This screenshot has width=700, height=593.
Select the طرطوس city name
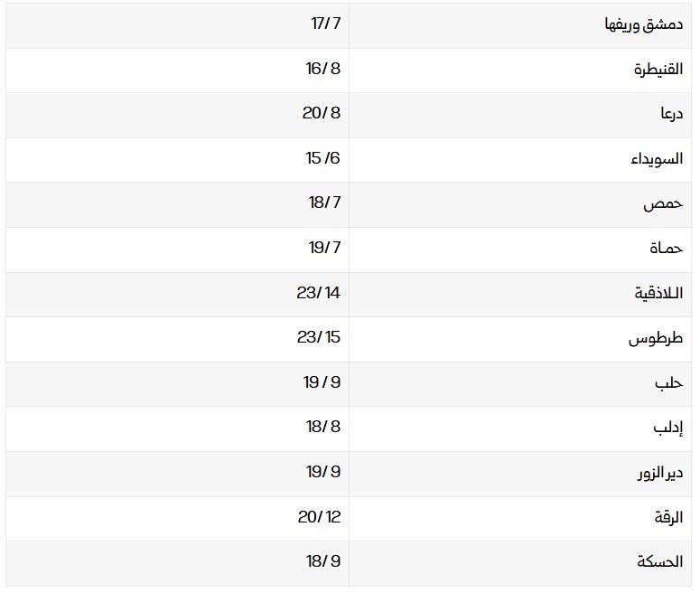pos(656,339)
